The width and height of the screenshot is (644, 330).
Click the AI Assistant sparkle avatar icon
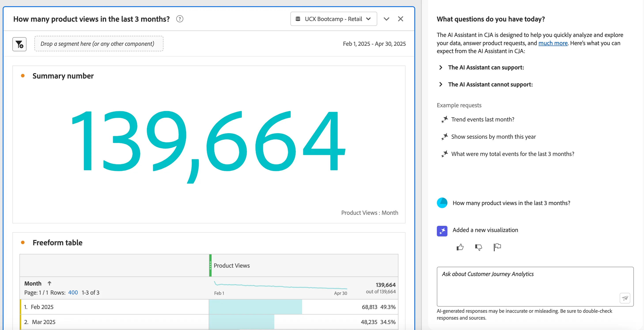(442, 231)
